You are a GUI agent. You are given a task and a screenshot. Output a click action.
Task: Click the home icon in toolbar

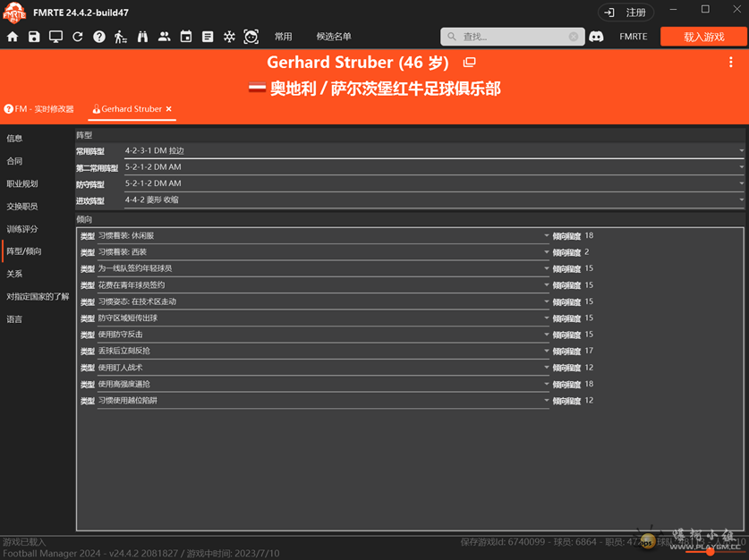tap(13, 37)
